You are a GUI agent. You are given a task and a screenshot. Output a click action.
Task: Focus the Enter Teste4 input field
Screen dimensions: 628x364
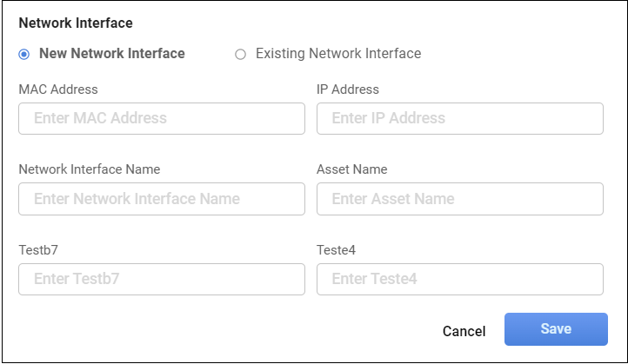[x=459, y=279]
